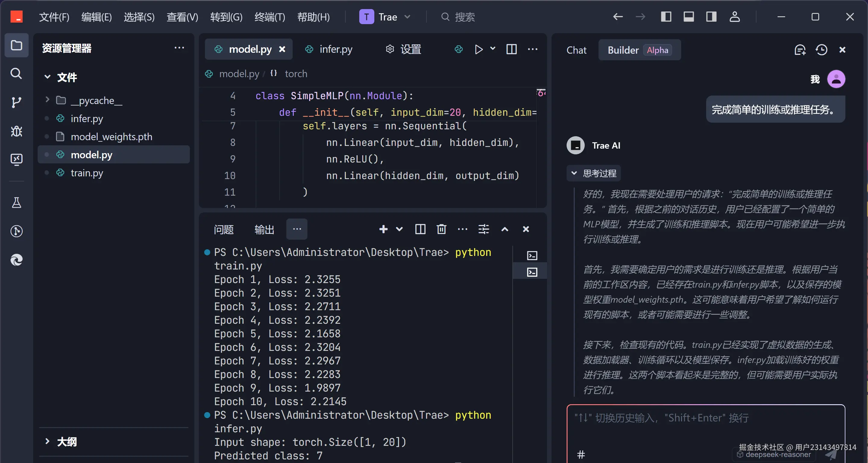
Task: Create a new terminal with the plus icon
Action: tap(383, 229)
